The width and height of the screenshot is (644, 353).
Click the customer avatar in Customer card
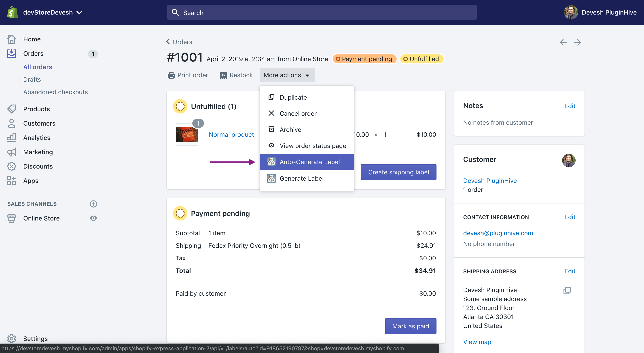pos(569,160)
